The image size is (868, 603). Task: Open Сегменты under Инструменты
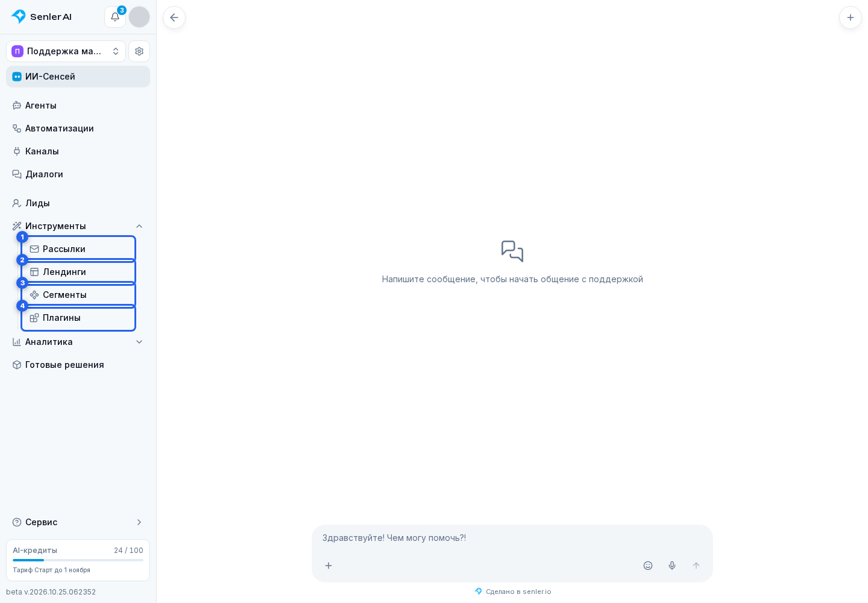click(x=78, y=295)
